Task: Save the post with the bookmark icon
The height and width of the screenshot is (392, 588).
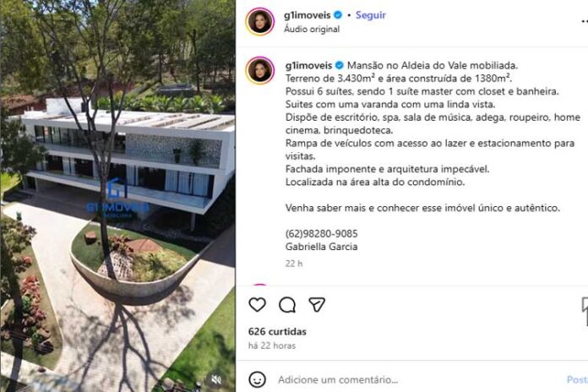Action: [585, 306]
